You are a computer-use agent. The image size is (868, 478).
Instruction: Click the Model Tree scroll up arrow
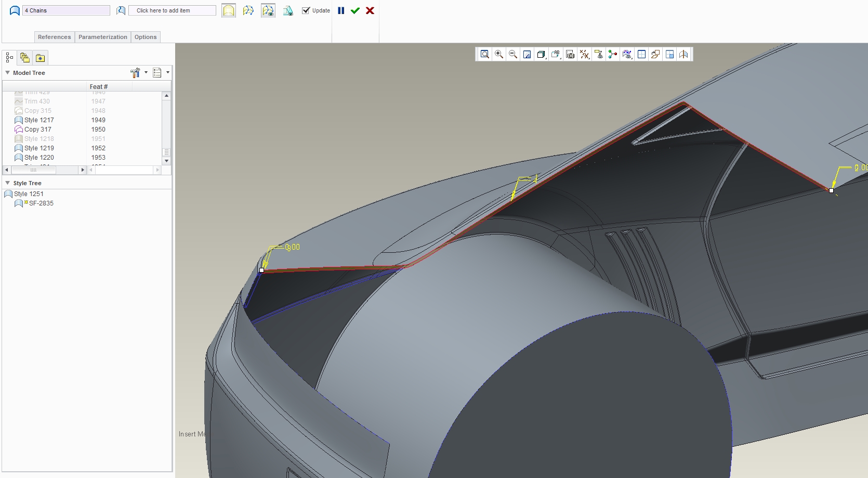click(166, 96)
